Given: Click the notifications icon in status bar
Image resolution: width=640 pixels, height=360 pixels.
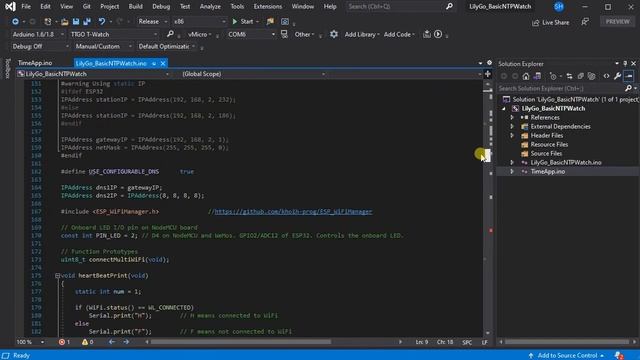Looking at the screenshot, I should [619, 356].
